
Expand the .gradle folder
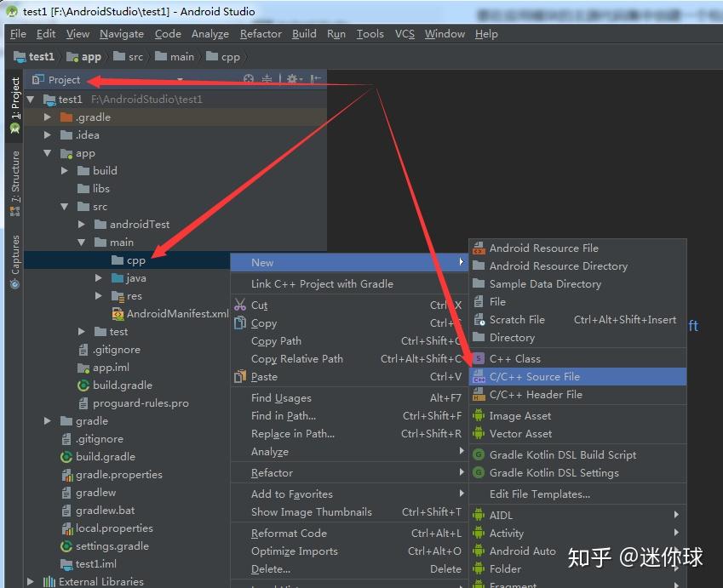pyautogui.click(x=47, y=117)
